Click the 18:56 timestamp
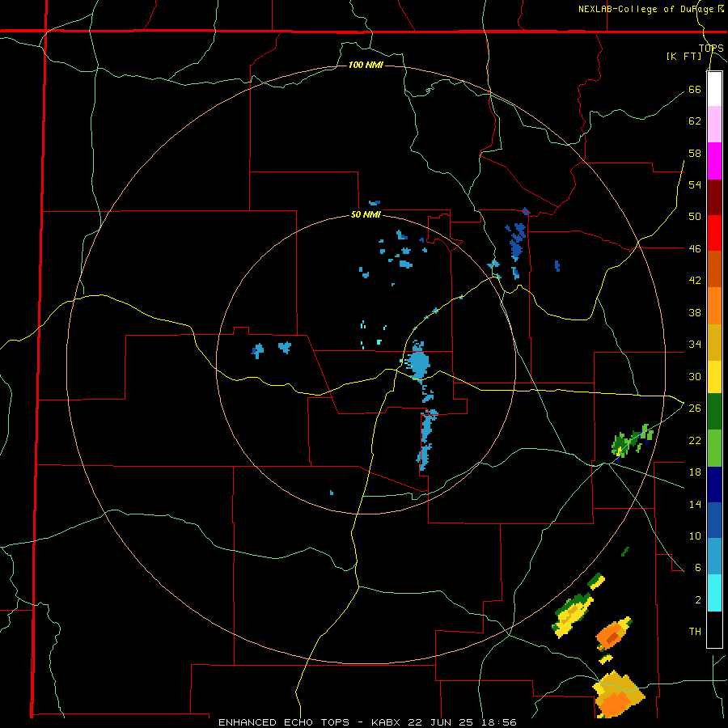The width and height of the screenshot is (728, 728). tap(498, 722)
